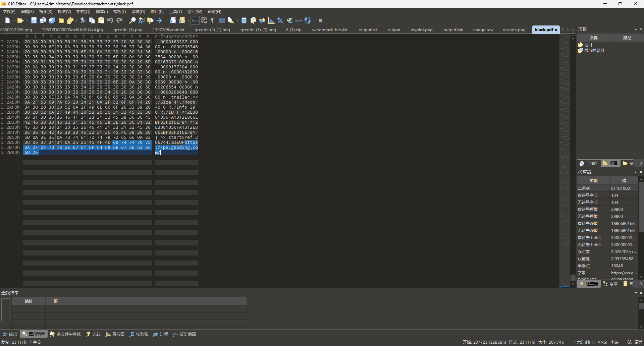Open the file tabs list dropdown
The width and height of the screenshot is (644, 346).
coord(573,30)
